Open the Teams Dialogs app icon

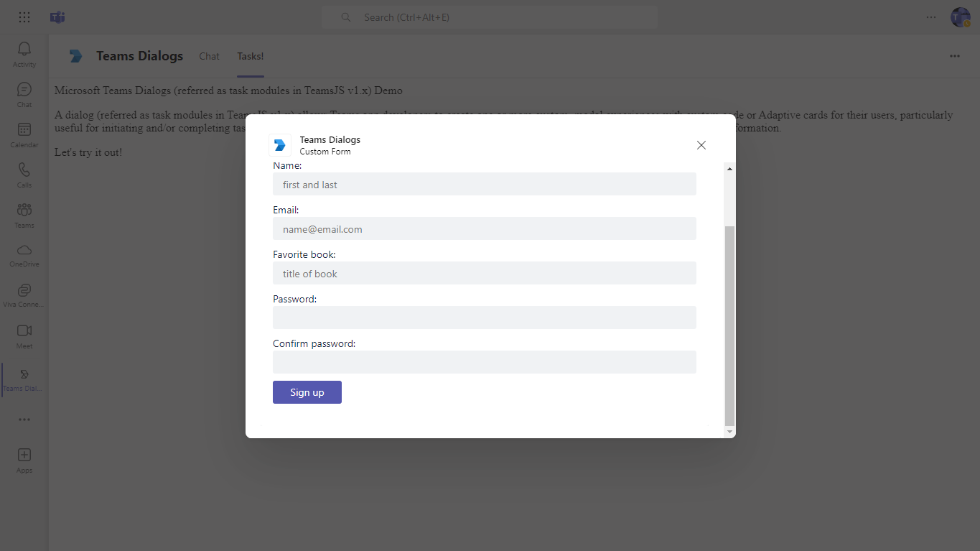tap(24, 379)
